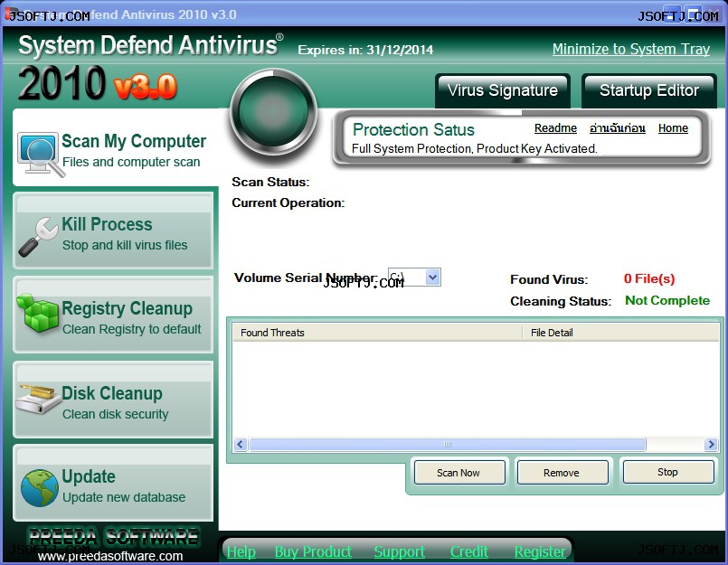Click the Expires in 31/12/2014 text
Screen dimensions: 728x565
(x=365, y=50)
